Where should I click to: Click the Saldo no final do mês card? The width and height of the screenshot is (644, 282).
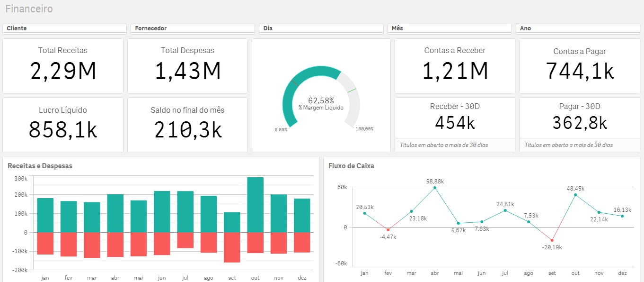[187, 125]
